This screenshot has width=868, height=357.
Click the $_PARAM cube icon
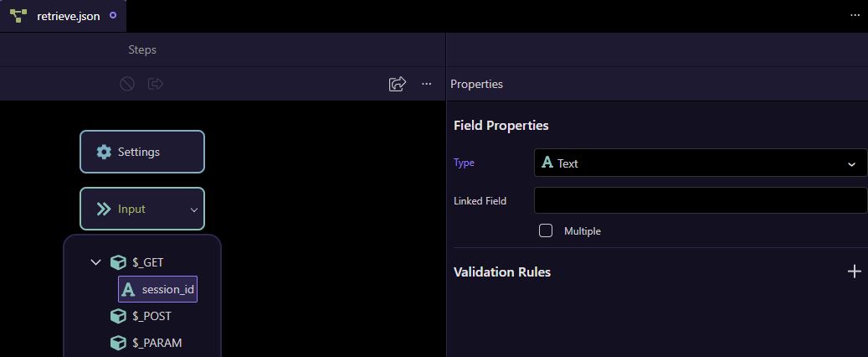[118, 343]
